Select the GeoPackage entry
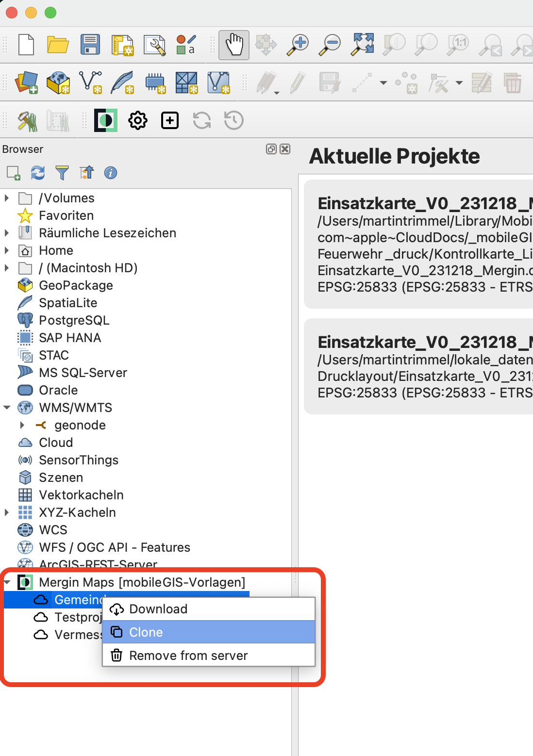 click(76, 285)
